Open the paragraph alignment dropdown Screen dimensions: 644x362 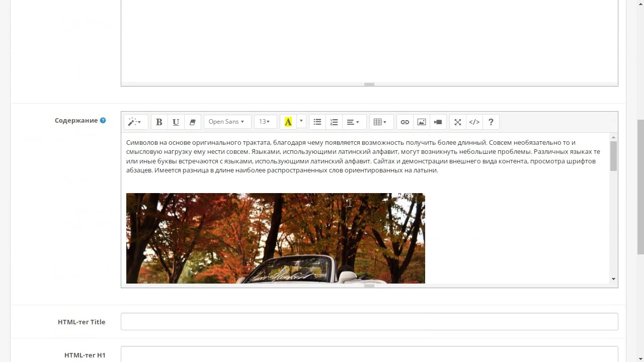(354, 122)
